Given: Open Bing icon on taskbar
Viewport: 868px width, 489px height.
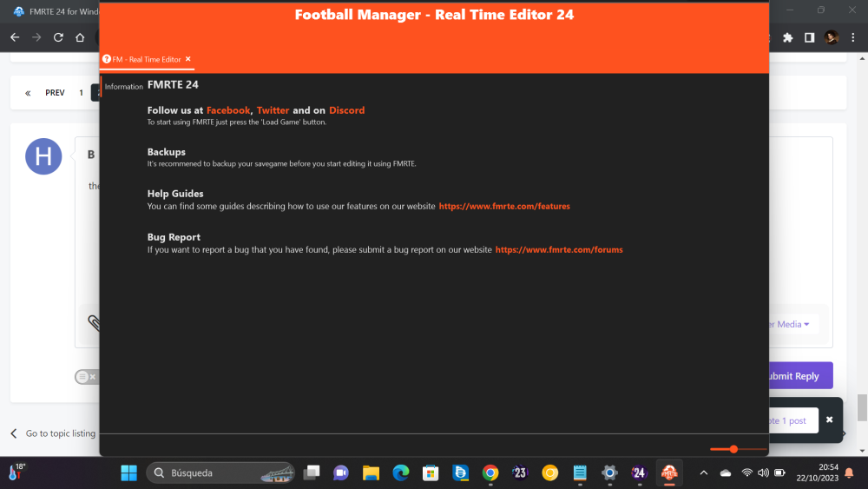Looking at the screenshot, I should tap(461, 473).
